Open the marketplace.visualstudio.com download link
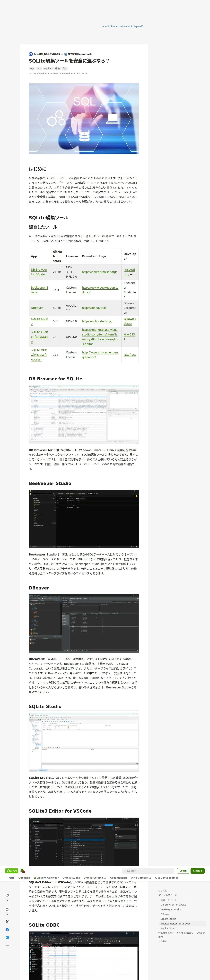The height and width of the screenshot is (980, 210). coord(100,337)
